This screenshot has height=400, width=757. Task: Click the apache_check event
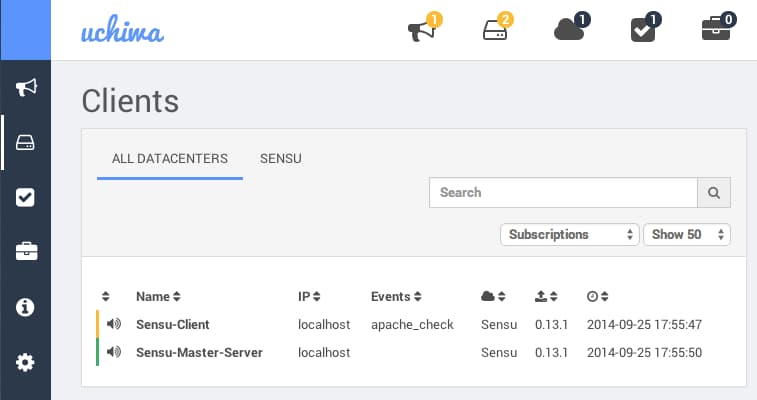(412, 325)
